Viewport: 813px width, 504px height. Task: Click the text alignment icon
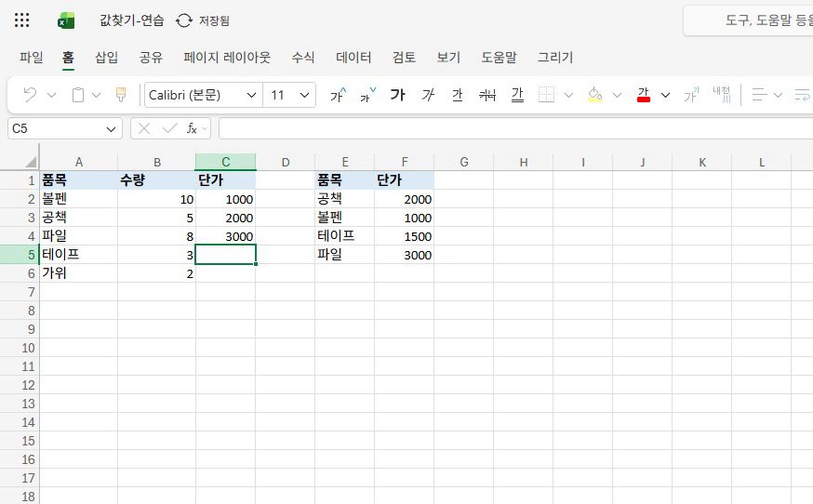coord(760,95)
